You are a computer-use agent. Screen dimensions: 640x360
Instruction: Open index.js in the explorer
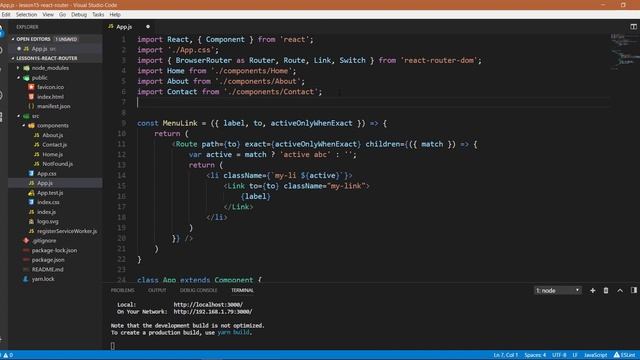coord(47,212)
